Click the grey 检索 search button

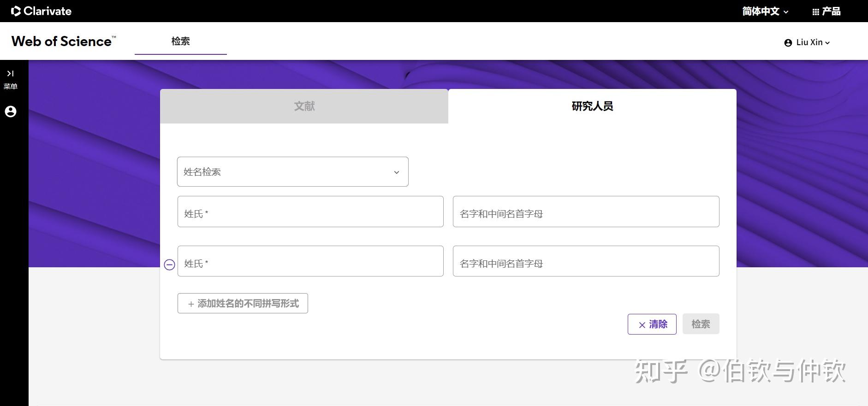click(x=701, y=324)
